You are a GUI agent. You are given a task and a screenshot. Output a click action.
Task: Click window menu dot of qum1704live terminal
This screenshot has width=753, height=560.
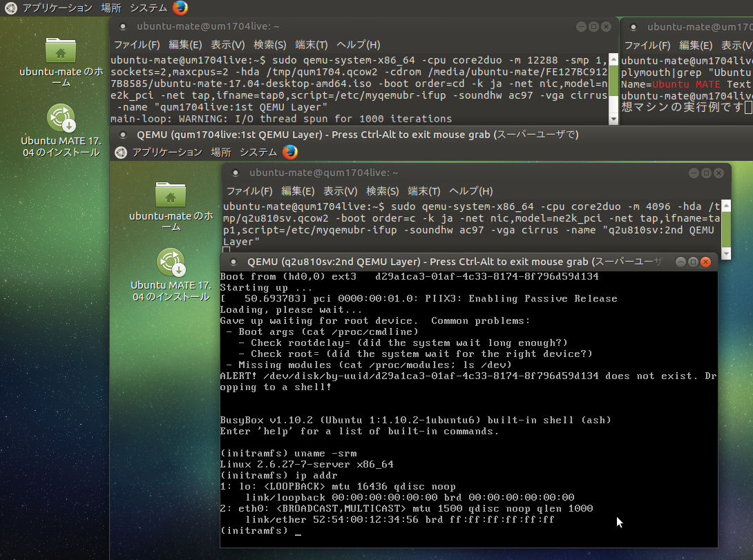(236, 173)
